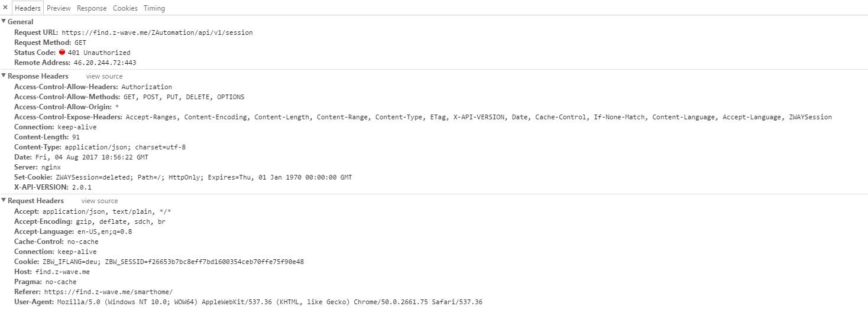Open the Cookies tab
Image resolution: width=868 pixels, height=316 pixels.
125,8
